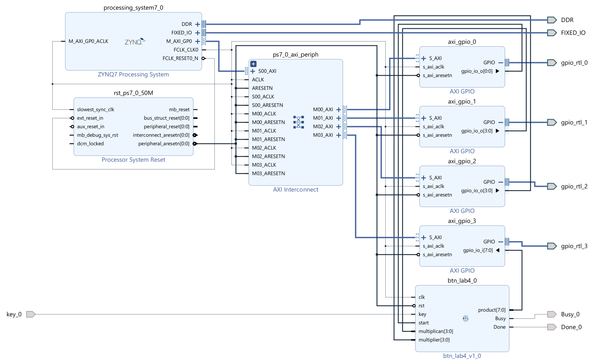Expand M00_AXI interface pin
The width and height of the screenshot is (604, 364).
(338, 109)
